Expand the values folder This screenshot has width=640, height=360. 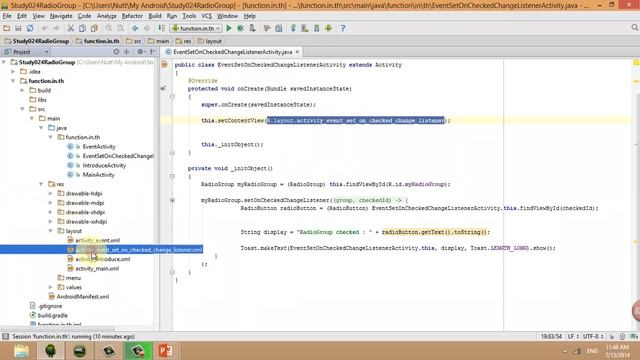51,287
